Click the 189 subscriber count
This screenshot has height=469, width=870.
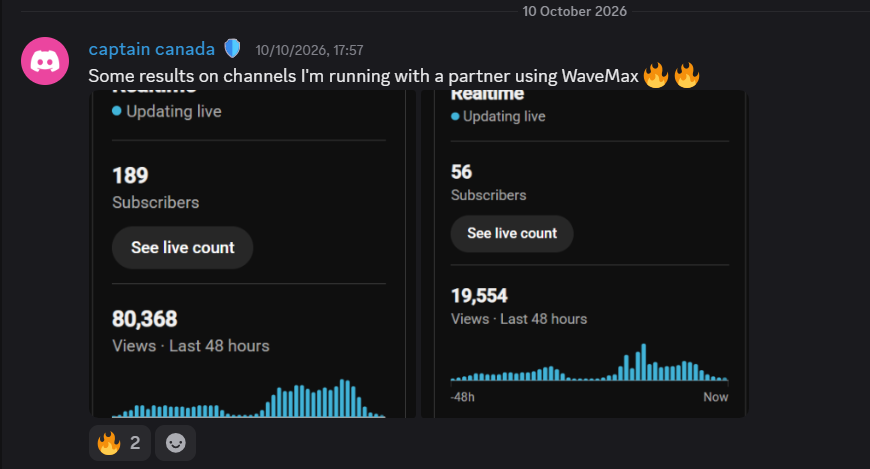pos(130,176)
